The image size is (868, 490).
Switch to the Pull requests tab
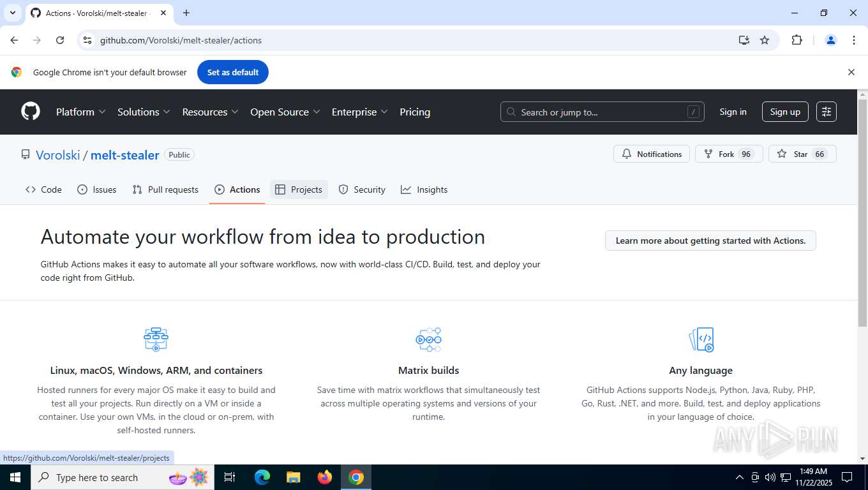(x=165, y=189)
